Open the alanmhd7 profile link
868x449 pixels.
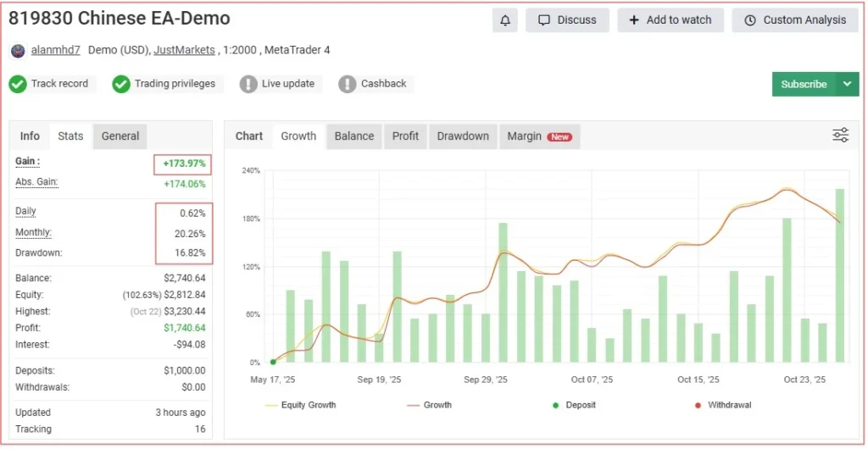click(55, 50)
